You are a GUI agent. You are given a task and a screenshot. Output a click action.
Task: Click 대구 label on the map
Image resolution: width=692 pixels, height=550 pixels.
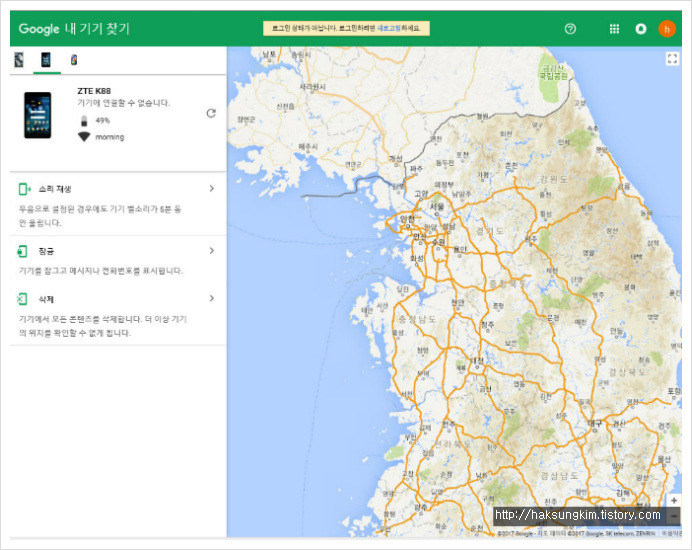pyautogui.click(x=595, y=423)
